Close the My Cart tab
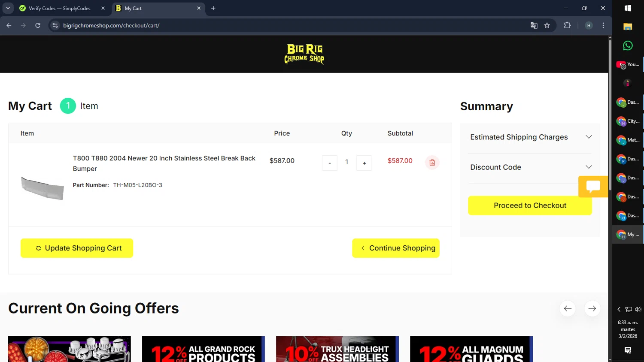The width and height of the screenshot is (644, 362). click(x=199, y=8)
